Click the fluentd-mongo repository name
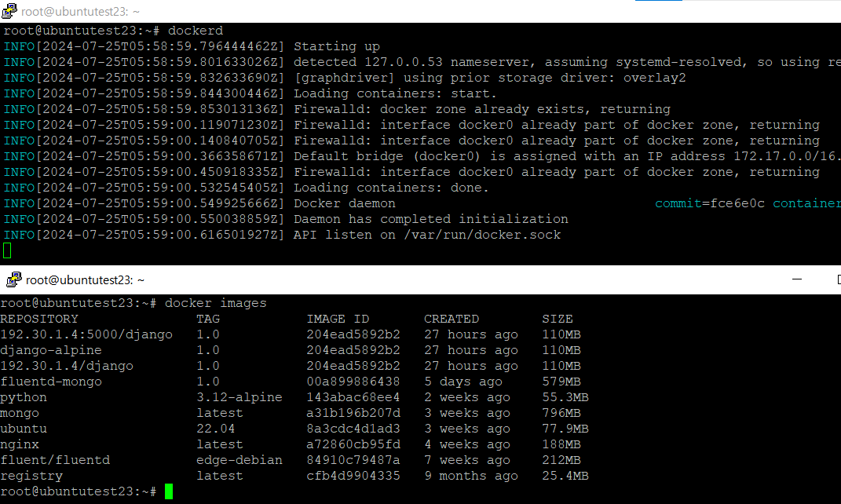The height and width of the screenshot is (504, 841). click(51, 382)
